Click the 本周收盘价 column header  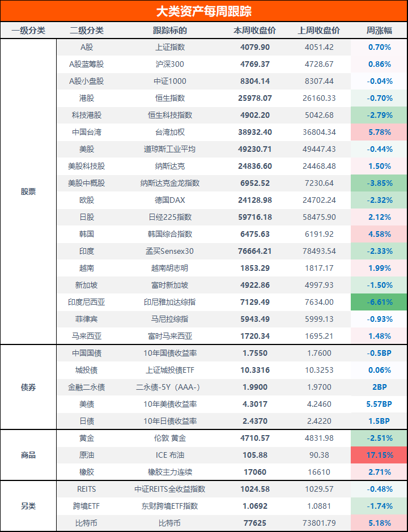pos(254,31)
